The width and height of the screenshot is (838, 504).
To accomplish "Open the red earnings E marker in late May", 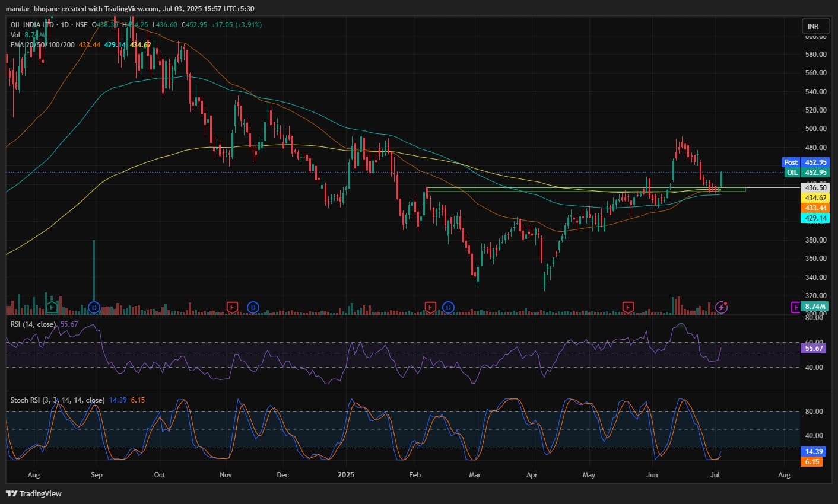I will click(x=628, y=307).
